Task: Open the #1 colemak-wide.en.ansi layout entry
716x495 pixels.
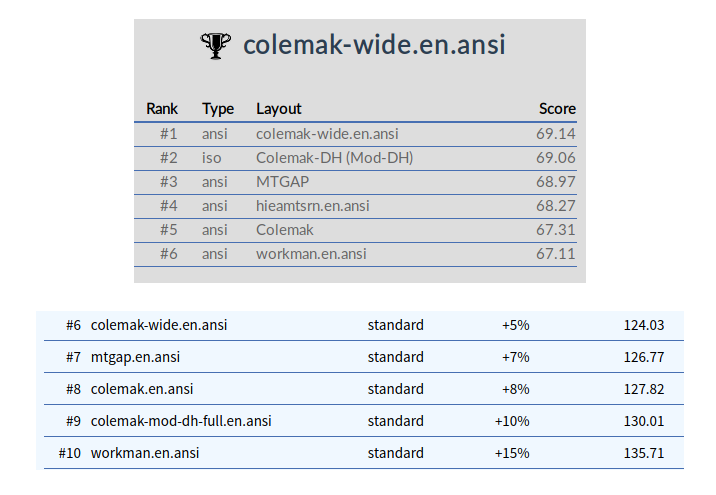Action: [x=327, y=134]
